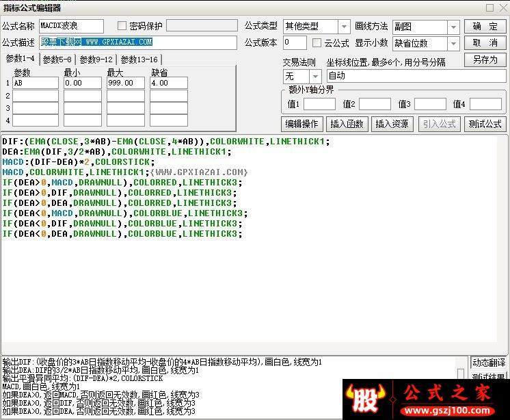The height and width of the screenshot is (420, 510).
Task: Run the 测试公式 button
Action: coord(485,124)
